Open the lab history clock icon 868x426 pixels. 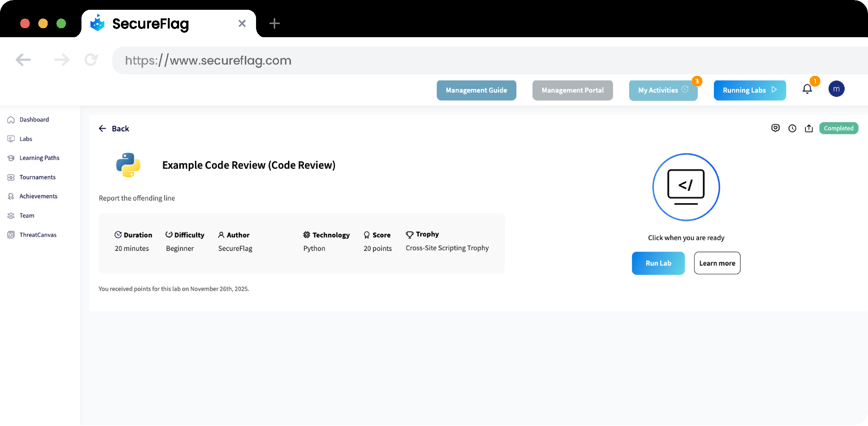(x=792, y=128)
